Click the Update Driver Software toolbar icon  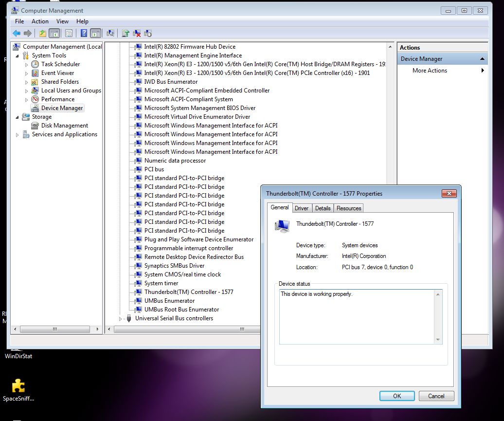pyautogui.click(x=126, y=33)
